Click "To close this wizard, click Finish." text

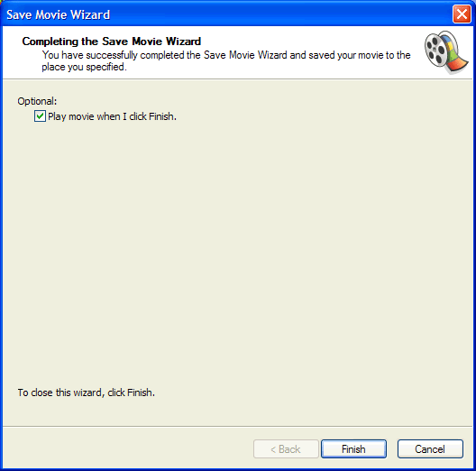pos(87,392)
